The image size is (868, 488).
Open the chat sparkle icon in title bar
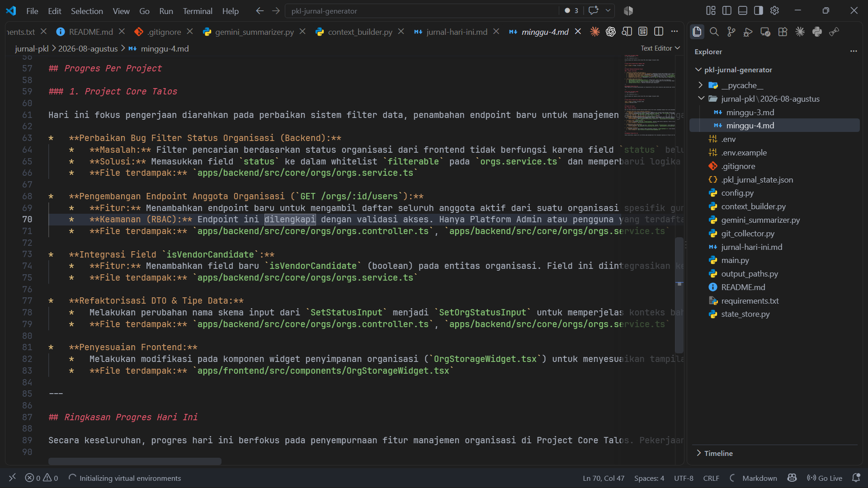click(594, 11)
